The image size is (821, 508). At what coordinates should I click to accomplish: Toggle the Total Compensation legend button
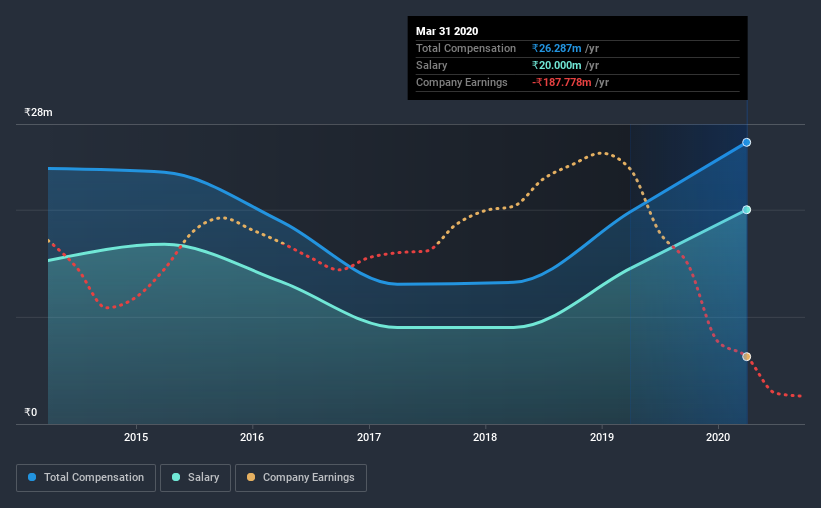86,478
